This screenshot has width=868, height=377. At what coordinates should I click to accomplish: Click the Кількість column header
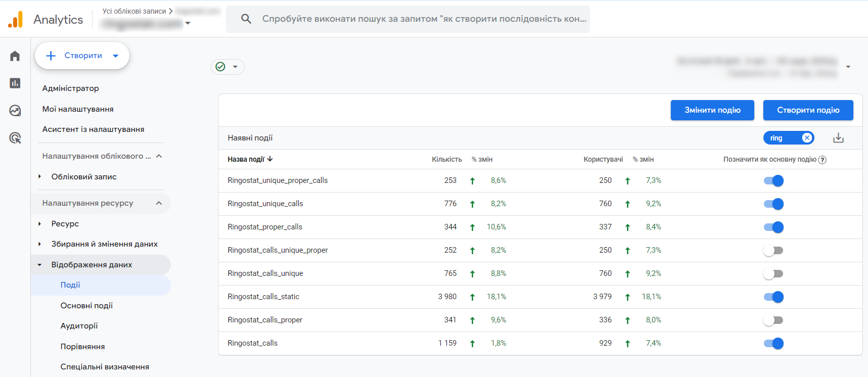(x=447, y=159)
